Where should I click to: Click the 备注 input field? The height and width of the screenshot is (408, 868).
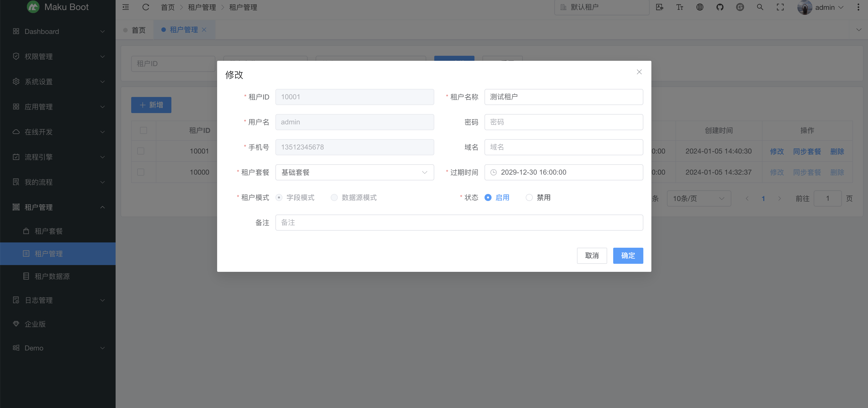(459, 222)
